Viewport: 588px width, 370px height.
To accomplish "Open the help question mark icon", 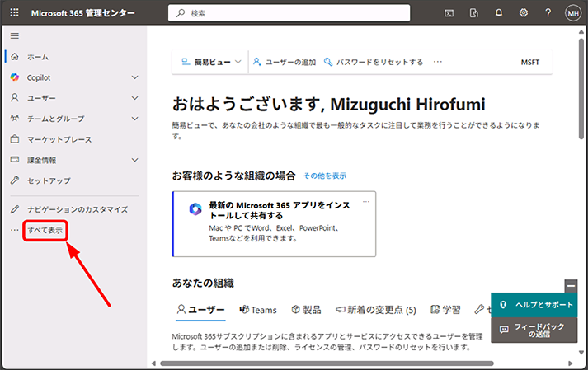I will point(548,12).
